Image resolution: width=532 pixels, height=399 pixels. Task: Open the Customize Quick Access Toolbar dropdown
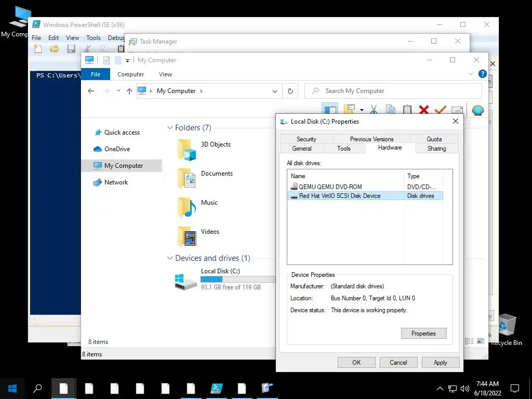[128, 60]
